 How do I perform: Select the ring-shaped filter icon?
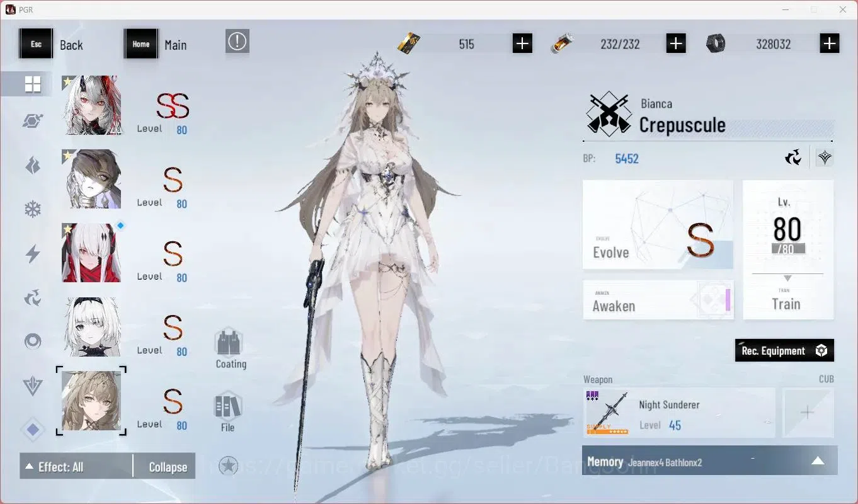click(x=33, y=341)
